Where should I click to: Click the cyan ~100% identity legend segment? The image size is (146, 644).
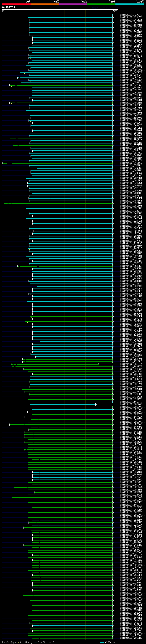[130, 4]
